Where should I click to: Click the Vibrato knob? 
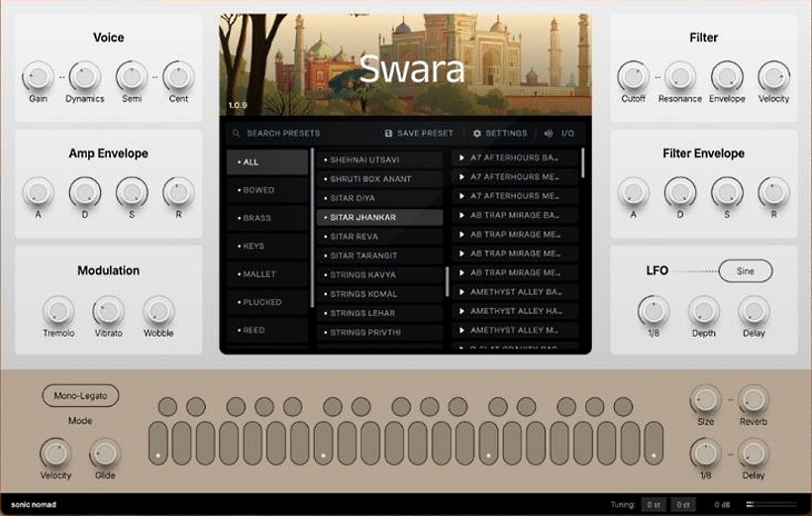[x=108, y=311]
